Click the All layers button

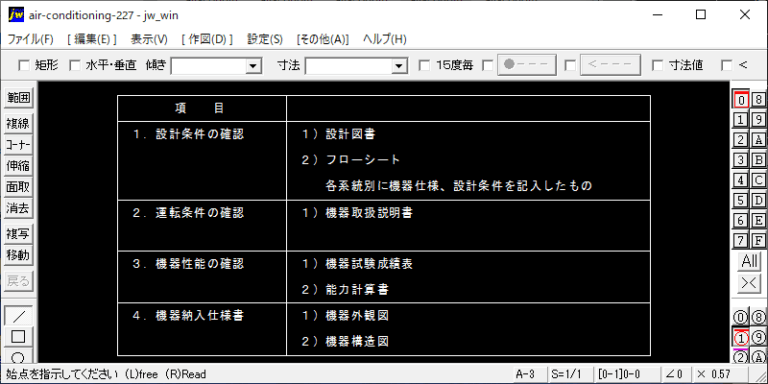click(x=749, y=261)
